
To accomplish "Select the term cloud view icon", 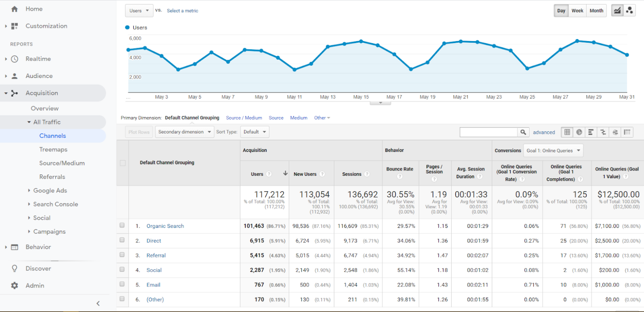I will click(x=615, y=132).
